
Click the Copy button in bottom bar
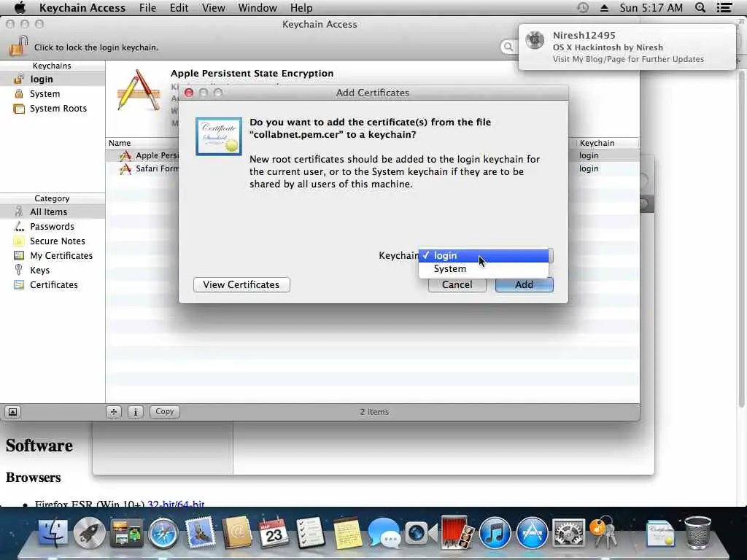pyautogui.click(x=164, y=412)
